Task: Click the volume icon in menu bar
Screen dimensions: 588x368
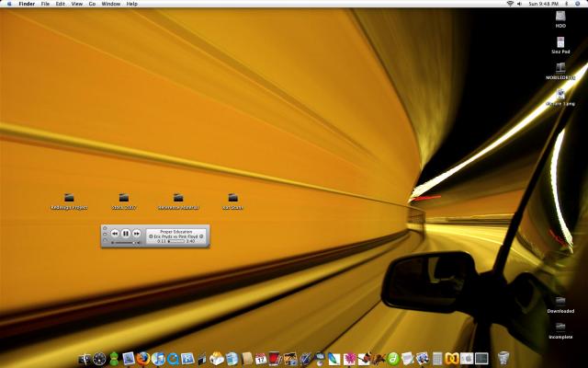Action: point(519,4)
